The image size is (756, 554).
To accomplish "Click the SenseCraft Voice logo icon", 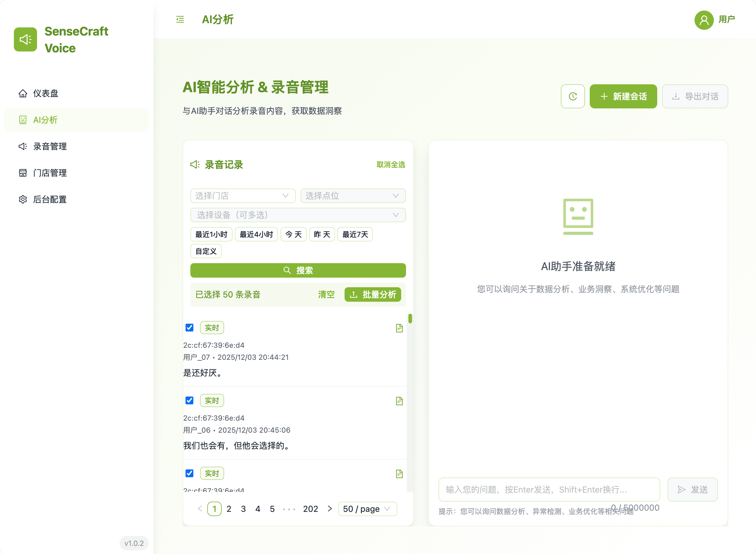I will [x=26, y=39].
